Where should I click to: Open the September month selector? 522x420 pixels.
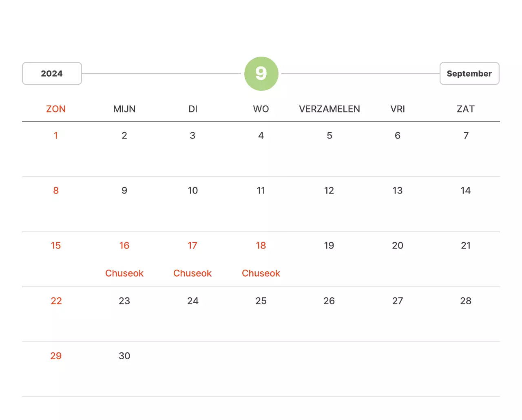click(x=469, y=74)
